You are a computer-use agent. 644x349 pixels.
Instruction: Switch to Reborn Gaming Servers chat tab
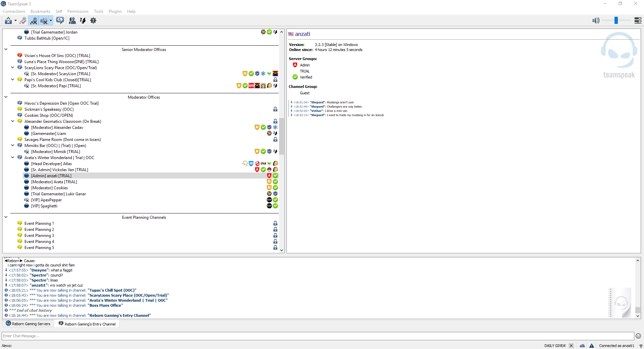28,324
